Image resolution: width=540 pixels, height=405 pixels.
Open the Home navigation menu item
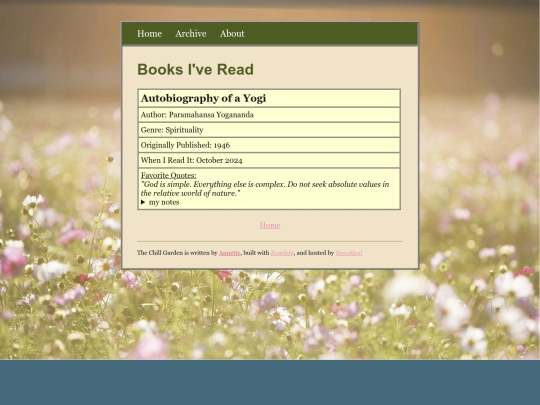pos(149,34)
